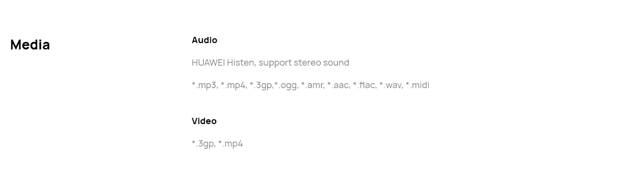
Task: Click the *.ogg audio format
Action: (286, 85)
